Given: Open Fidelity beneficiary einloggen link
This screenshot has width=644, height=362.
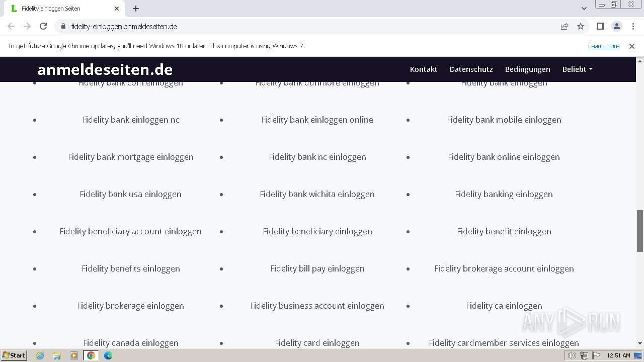Looking at the screenshot, I should tap(317, 231).
